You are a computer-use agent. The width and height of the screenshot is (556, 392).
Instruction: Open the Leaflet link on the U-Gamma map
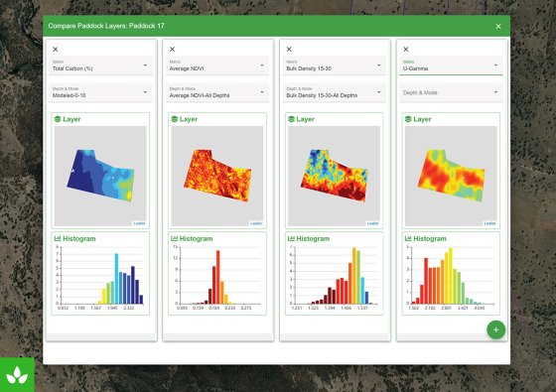489,223
